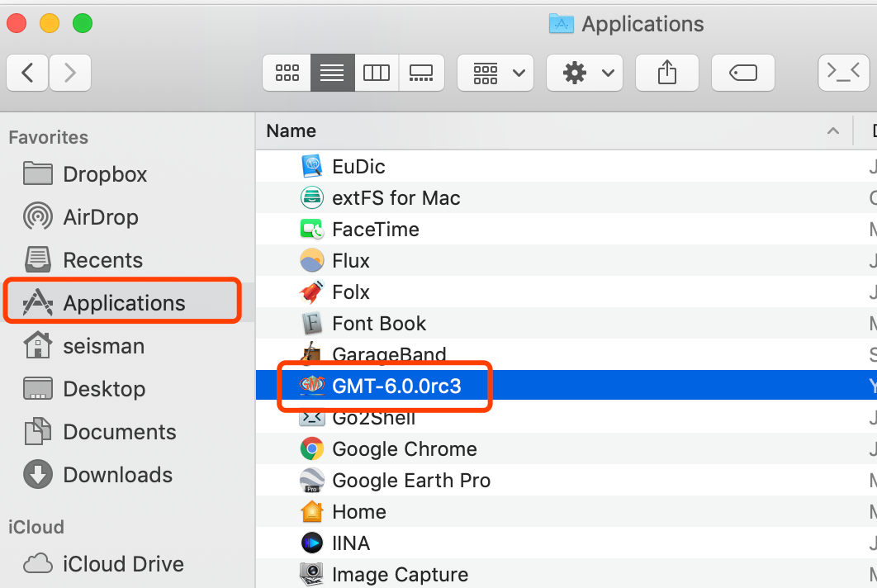Open the item grouping dropdown
Viewport: 877px width, 588px height.
pos(495,73)
